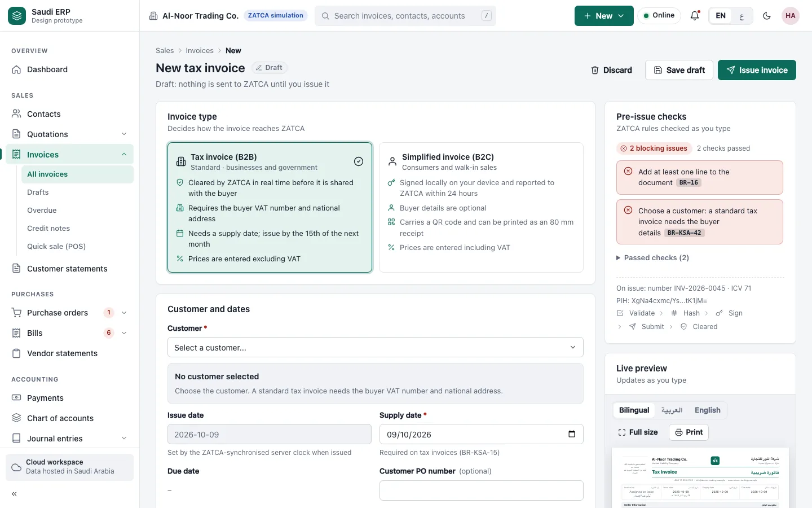812x508 pixels.
Task: Open the preview in Full size
Action: [x=638, y=432]
